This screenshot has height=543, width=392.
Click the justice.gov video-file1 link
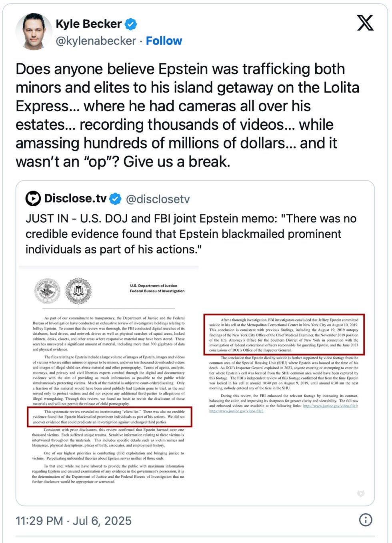[330, 406]
